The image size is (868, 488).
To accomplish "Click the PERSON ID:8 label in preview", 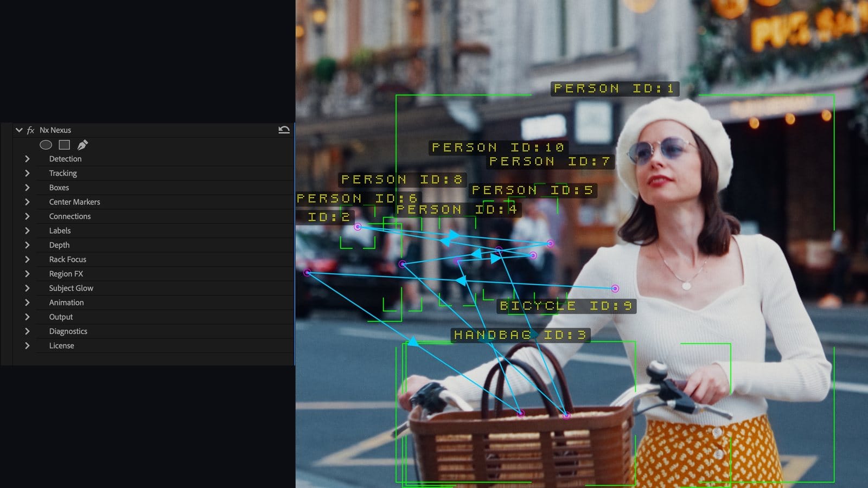I will [x=402, y=179].
